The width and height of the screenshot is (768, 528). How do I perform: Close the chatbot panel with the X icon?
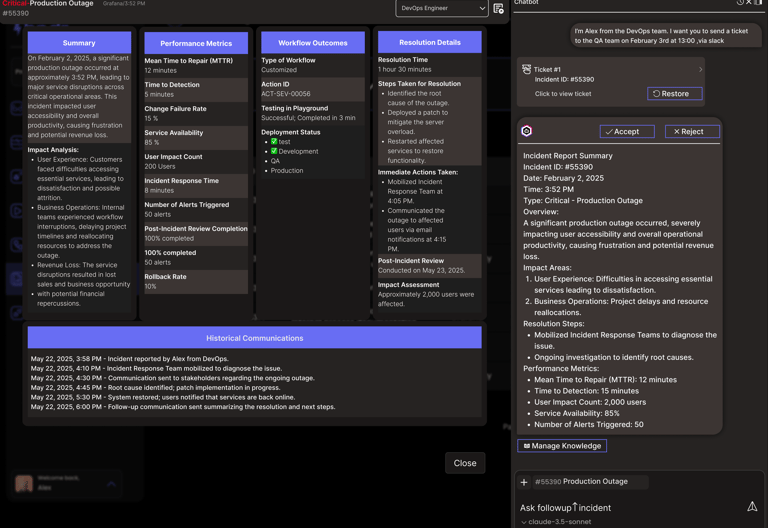point(748,2)
